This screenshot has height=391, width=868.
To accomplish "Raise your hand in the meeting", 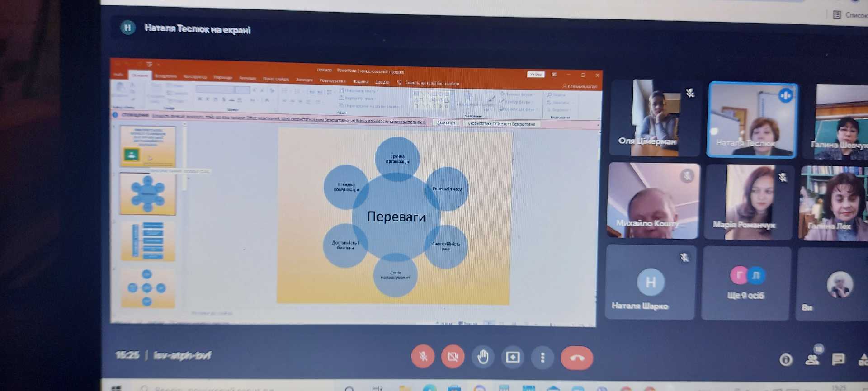I will click(x=483, y=357).
